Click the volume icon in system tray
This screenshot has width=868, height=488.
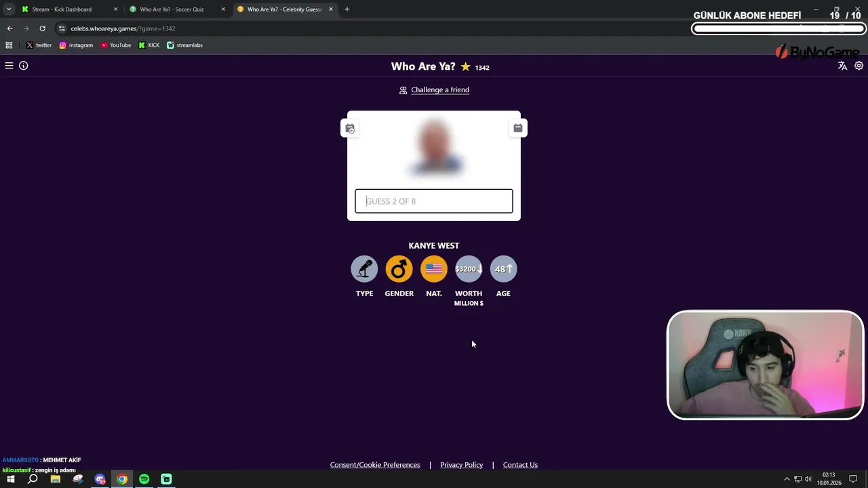click(x=808, y=479)
